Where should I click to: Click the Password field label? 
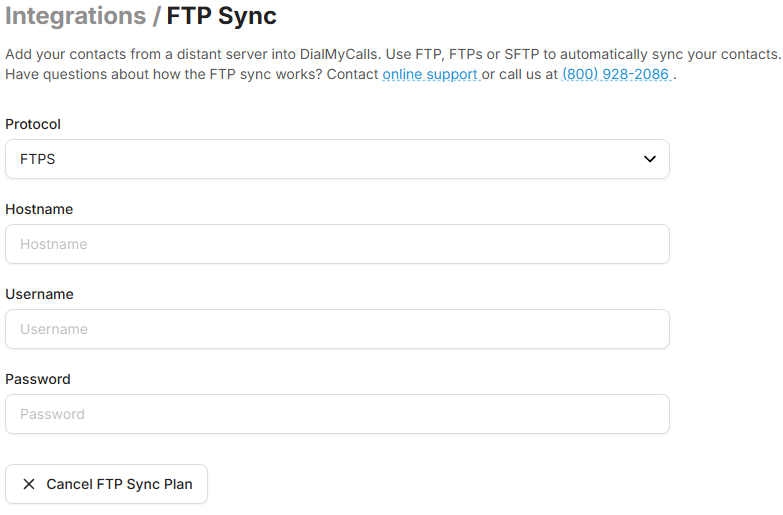point(38,379)
